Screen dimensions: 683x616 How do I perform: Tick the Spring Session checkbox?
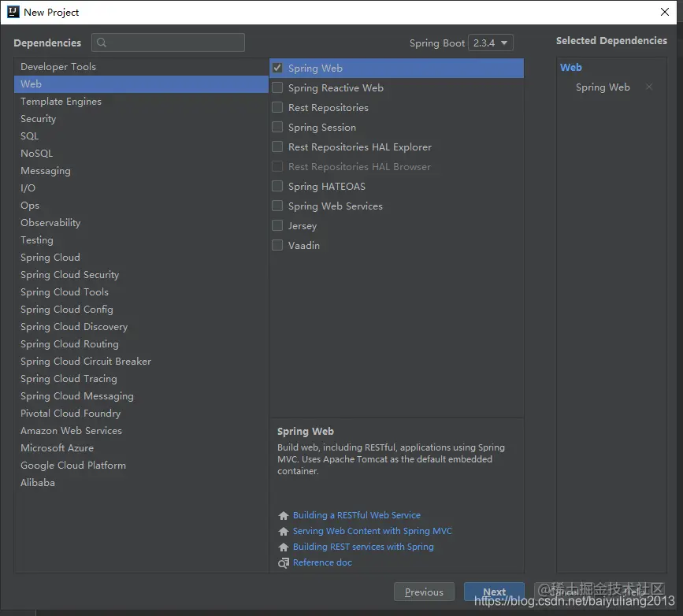[x=277, y=127]
